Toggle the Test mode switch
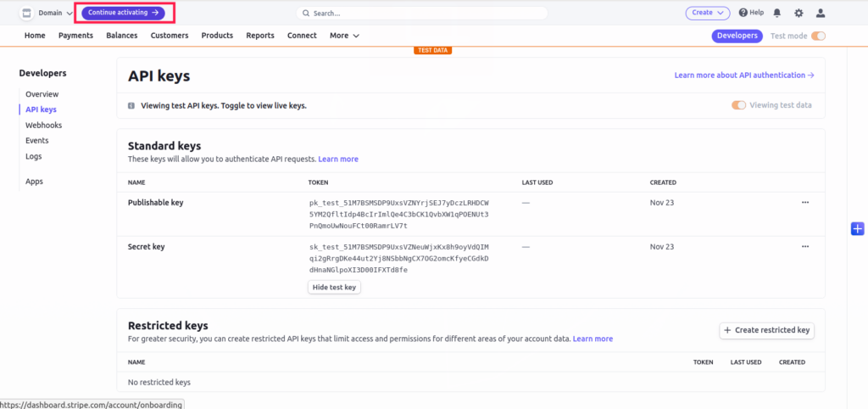 (x=818, y=36)
